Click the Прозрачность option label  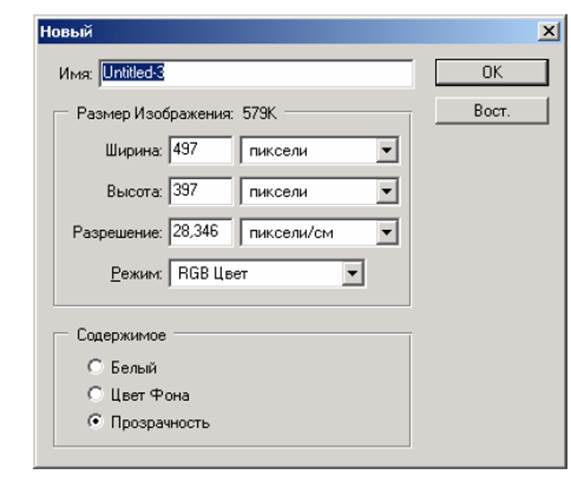pyautogui.click(x=160, y=423)
